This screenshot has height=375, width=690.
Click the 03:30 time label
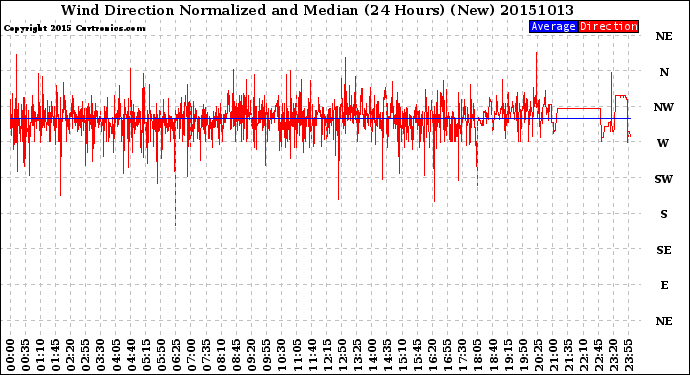[x=101, y=355]
